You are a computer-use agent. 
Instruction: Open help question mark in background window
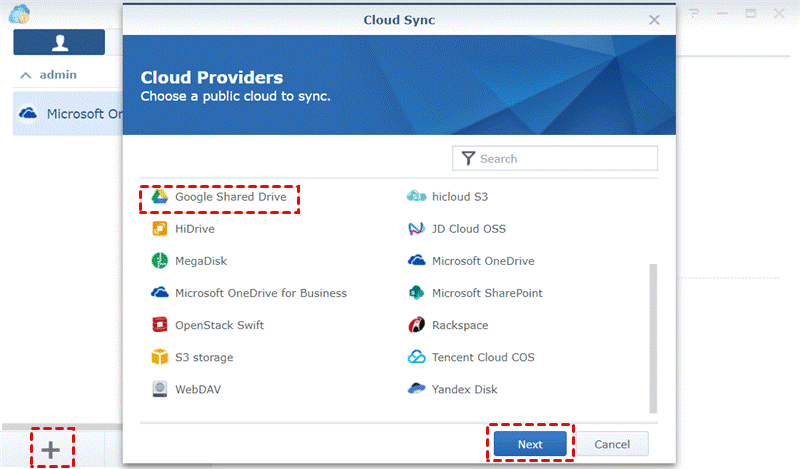coord(694,14)
